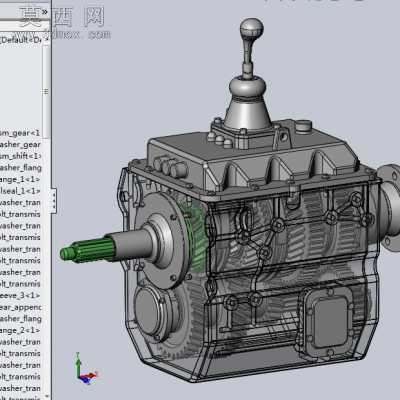Select the ange_2<1> component in tree

point(20,331)
